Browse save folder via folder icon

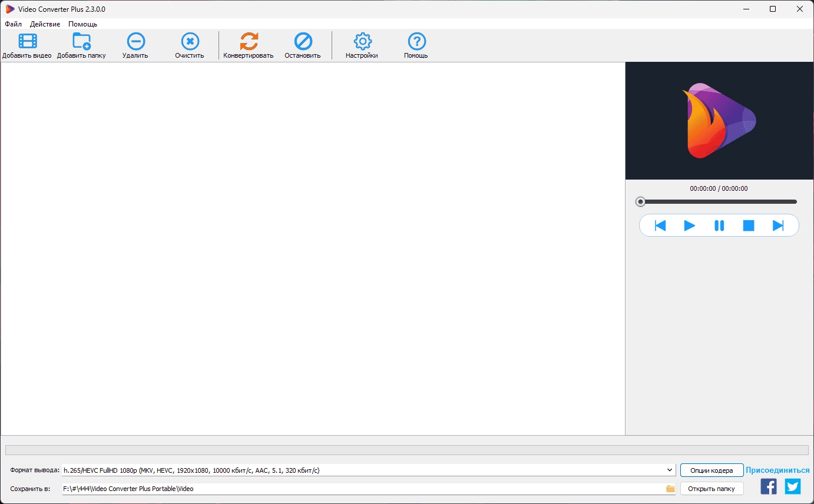click(x=670, y=489)
